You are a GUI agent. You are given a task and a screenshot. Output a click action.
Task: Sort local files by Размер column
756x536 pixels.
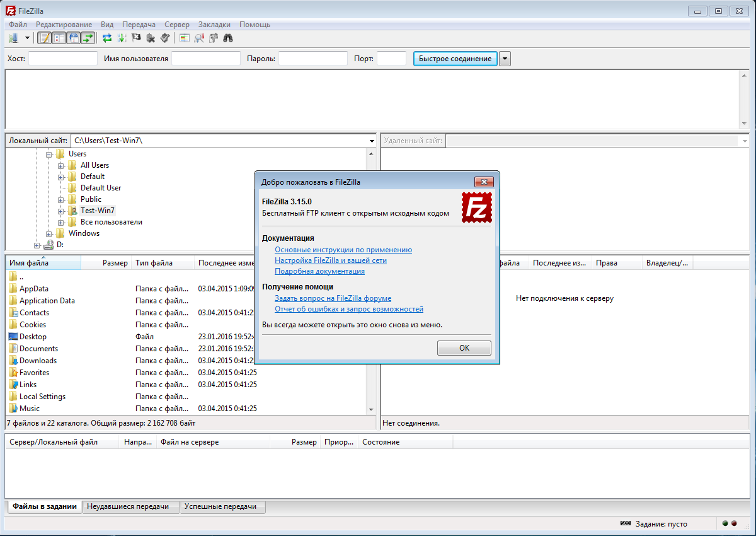click(106, 263)
